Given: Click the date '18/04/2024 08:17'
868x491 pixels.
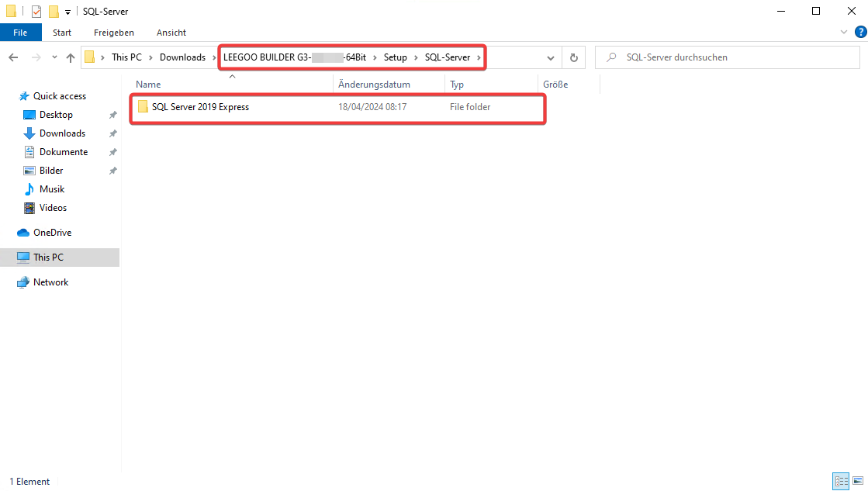Looking at the screenshot, I should click(372, 107).
